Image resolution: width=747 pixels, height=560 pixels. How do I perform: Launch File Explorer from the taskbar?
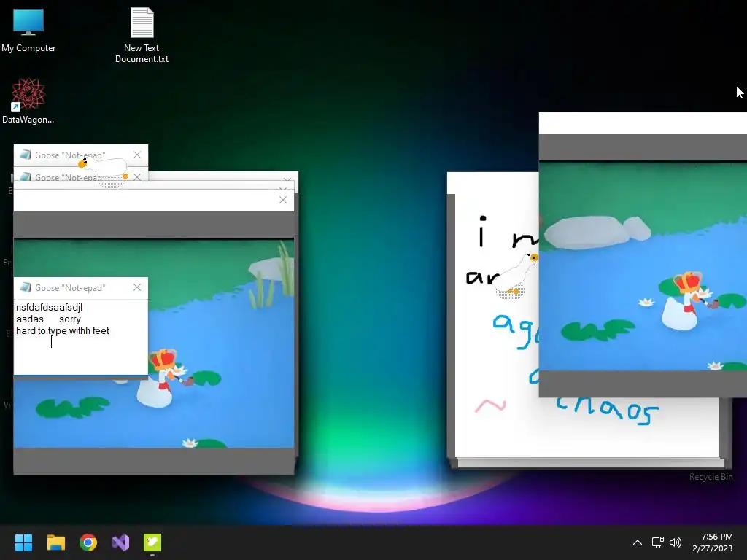(55, 542)
